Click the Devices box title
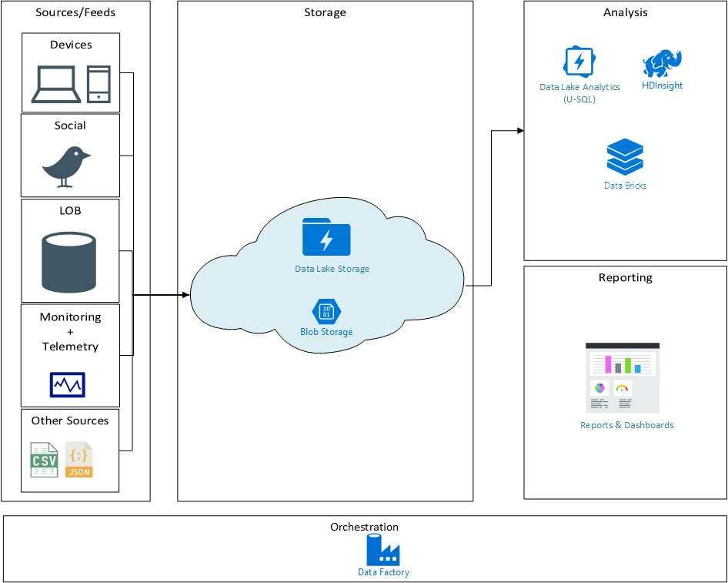 (71, 45)
